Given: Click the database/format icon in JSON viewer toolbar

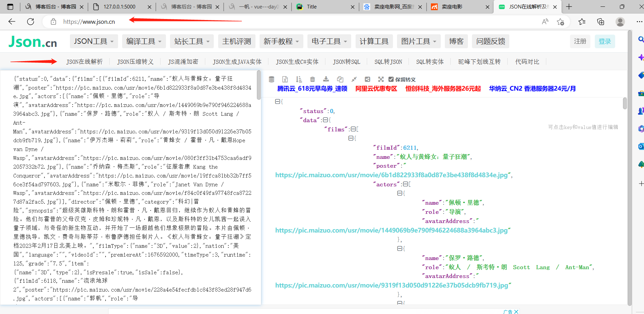Looking at the screenshot, I should pyautogui.click(x=271, y=79).
